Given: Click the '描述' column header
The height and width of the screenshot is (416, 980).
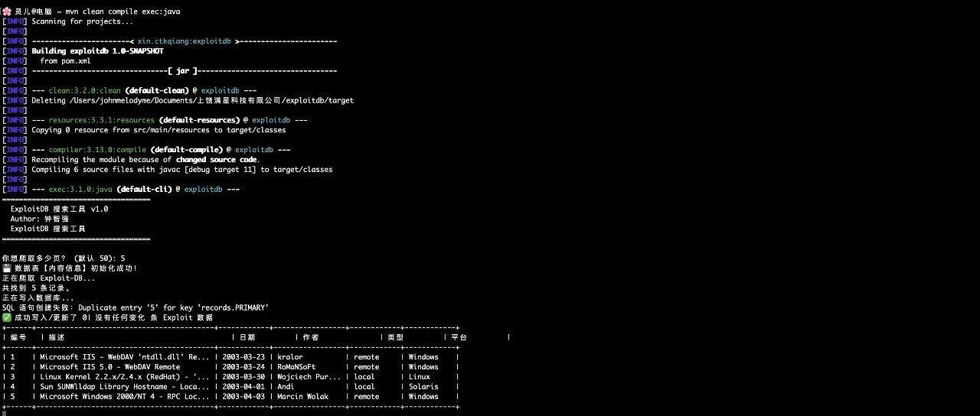Looking at the screenshot, I should (57, 337).
